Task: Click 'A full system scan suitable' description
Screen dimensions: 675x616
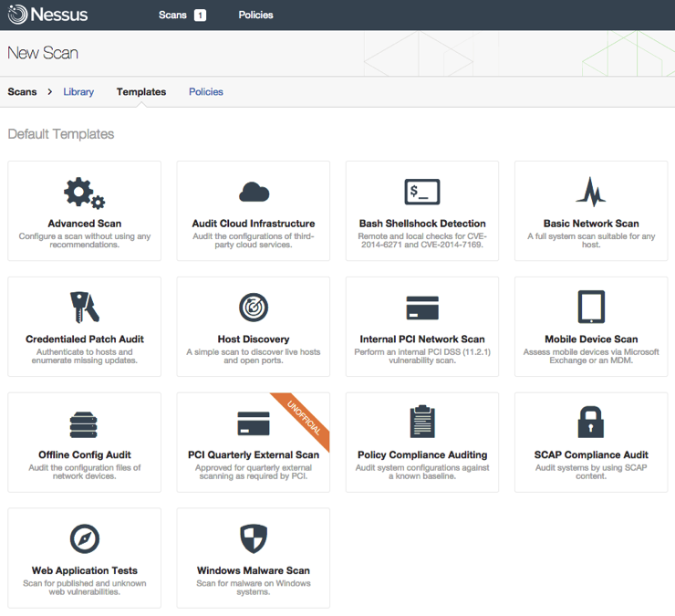Action: pos(591,240)
